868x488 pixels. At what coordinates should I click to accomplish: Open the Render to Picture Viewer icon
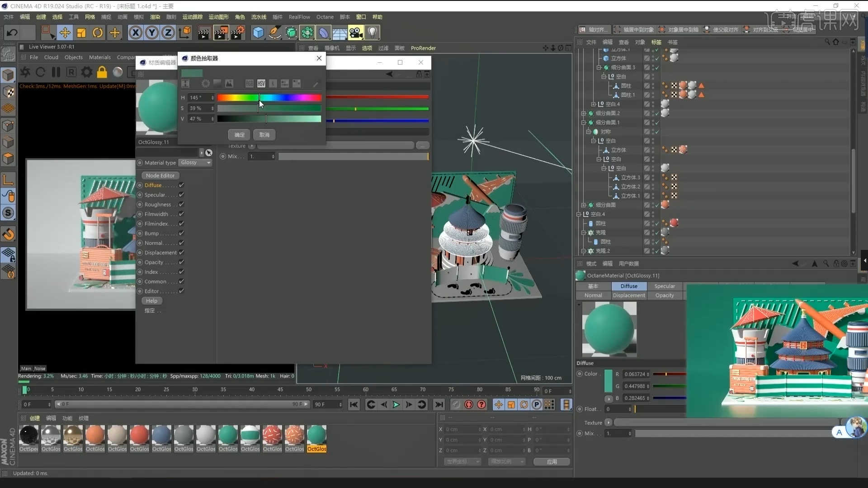[x=221, y=33]
